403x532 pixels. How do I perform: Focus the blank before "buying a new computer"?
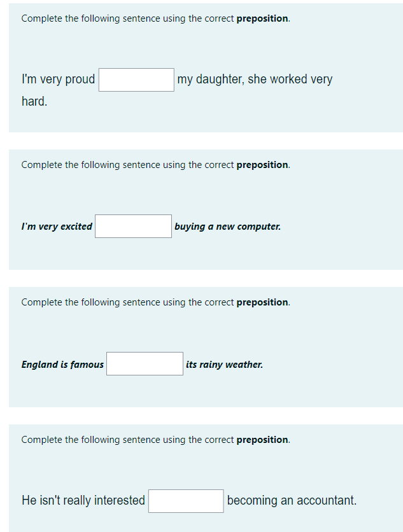click(134, 226)
